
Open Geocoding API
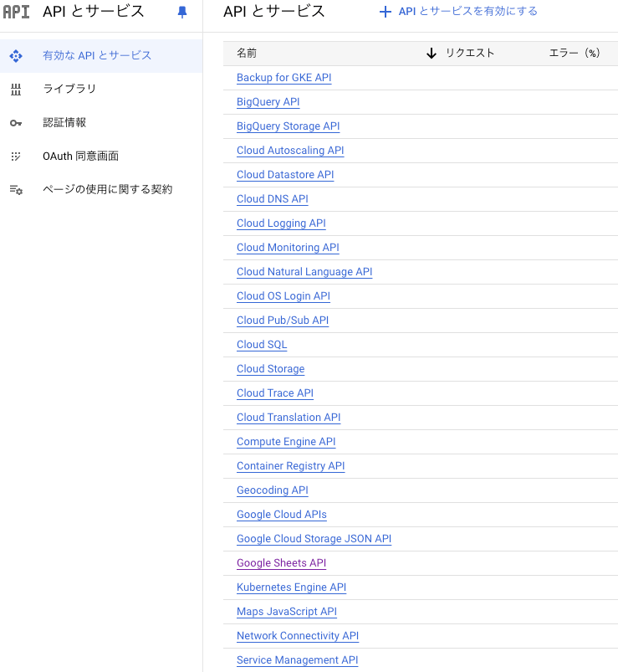tap(273, 490)
